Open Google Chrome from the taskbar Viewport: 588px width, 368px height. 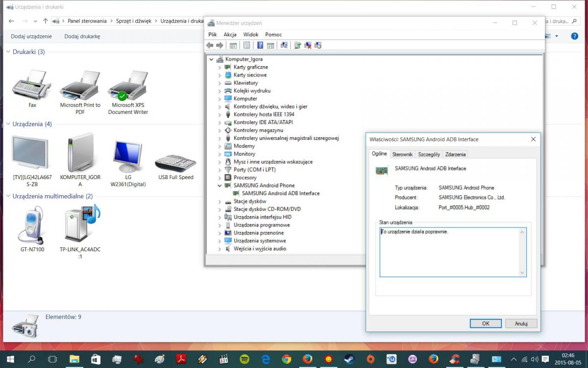[286, 359]
